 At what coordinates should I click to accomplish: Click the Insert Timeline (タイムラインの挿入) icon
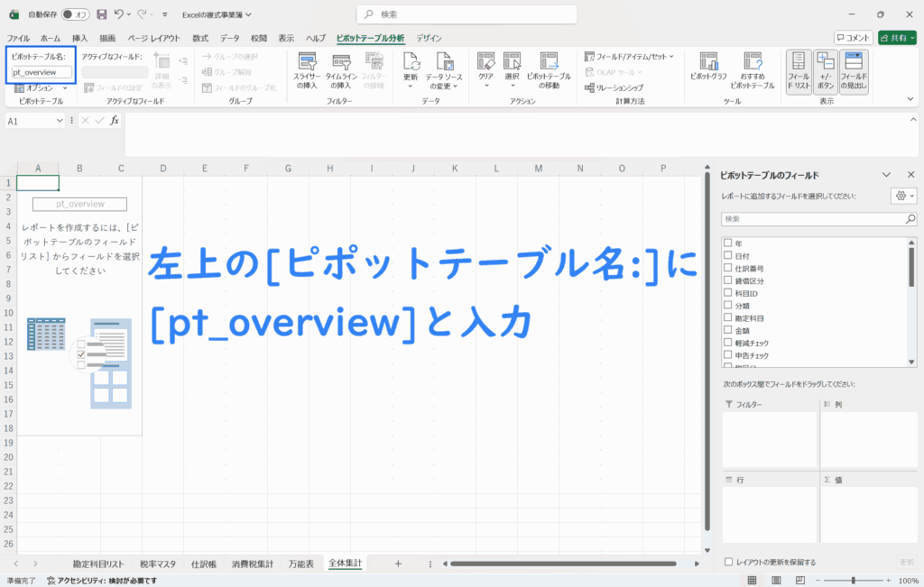[341, 62]
